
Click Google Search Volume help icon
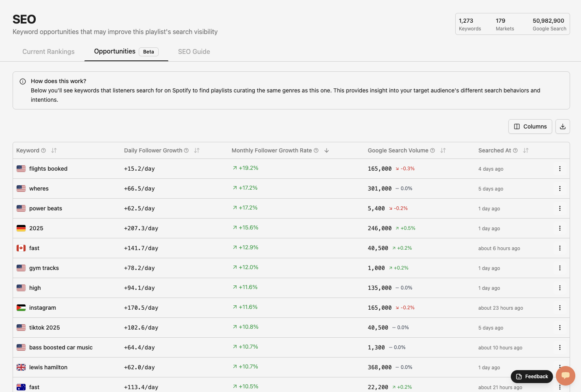tap(433, 150)
